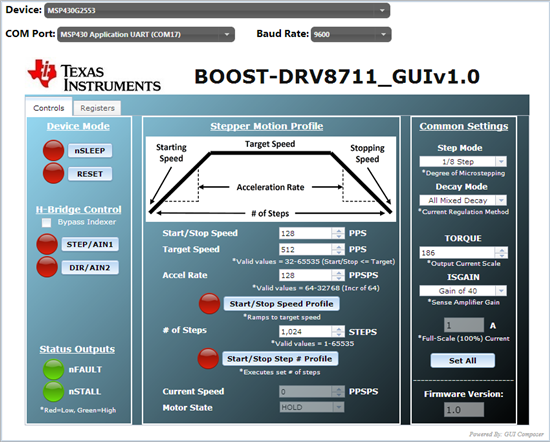This screenshot has height=442, width=550.
Task: Click the '*Red=Low, Green=High' note
Action: click(x=78, y=410)
